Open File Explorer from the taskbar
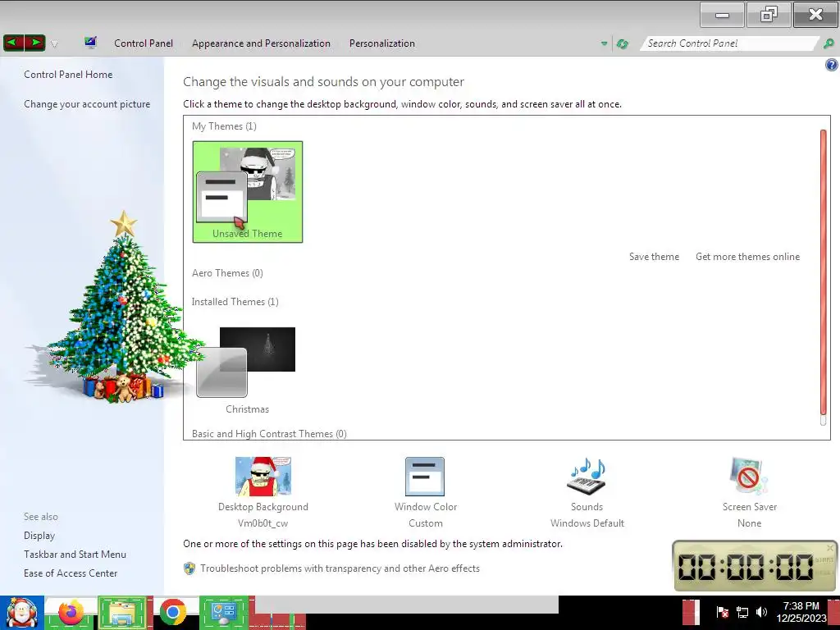840x630 pixels. tap(122, 613)
